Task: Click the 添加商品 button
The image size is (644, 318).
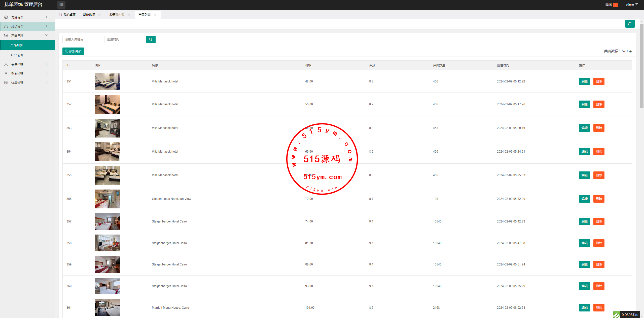Action: (73, 51)
